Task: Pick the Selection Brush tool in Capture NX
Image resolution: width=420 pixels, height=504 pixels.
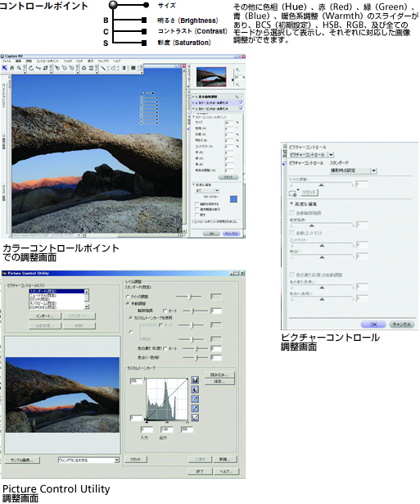Action: pos(103,68)
